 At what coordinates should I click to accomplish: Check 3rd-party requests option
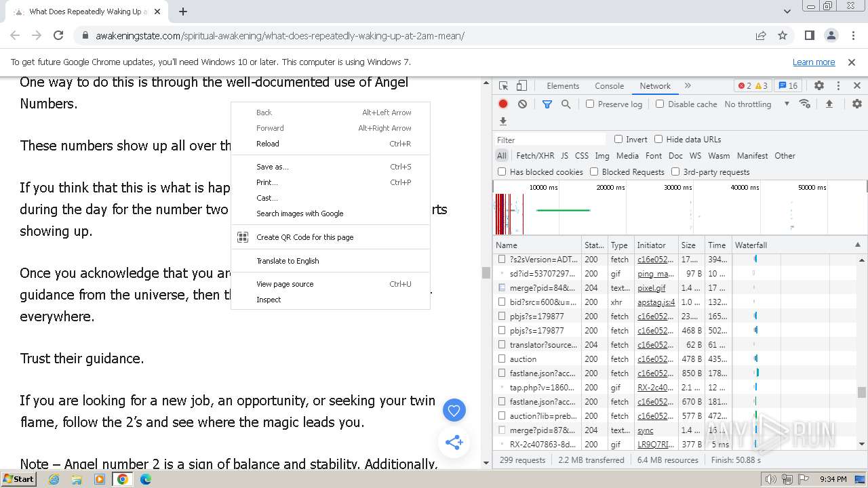coord(675,172)
